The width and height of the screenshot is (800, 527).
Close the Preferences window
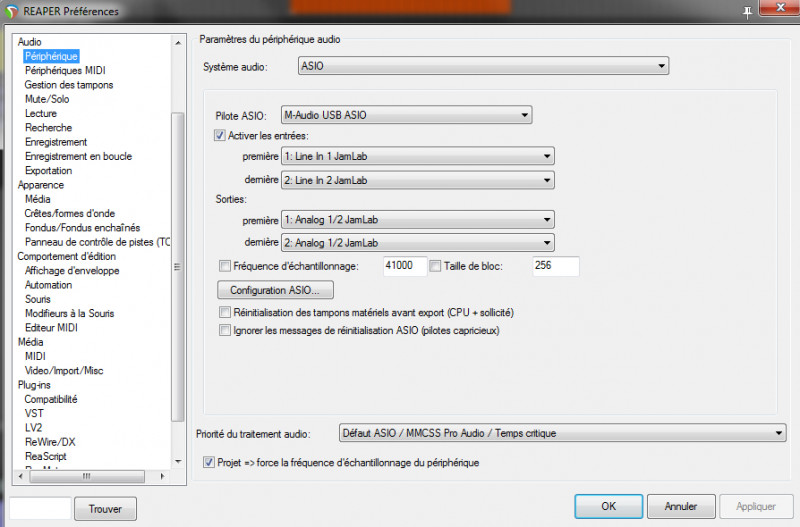click(777, 9)
